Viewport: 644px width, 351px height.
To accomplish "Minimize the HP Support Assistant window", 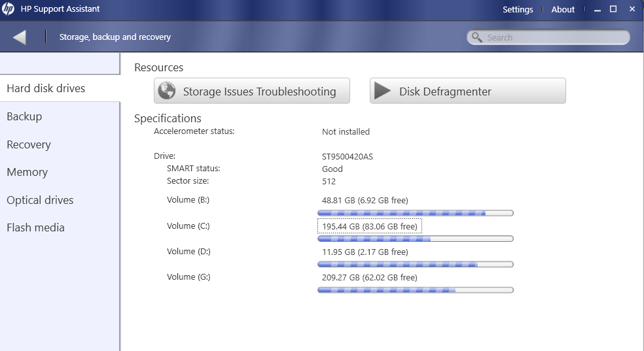I will pos(597,9).
